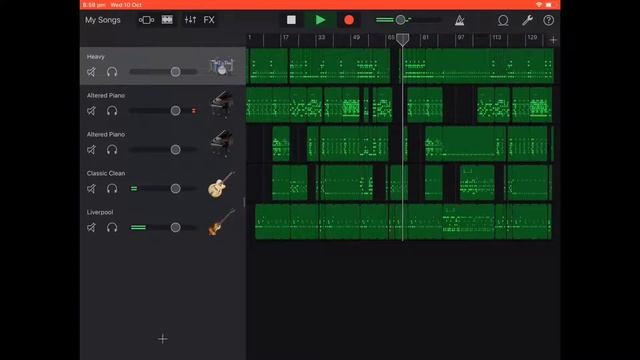
Task: Select Classic Clean hollow-body guitar icon
Action: (x=221, y=185)
